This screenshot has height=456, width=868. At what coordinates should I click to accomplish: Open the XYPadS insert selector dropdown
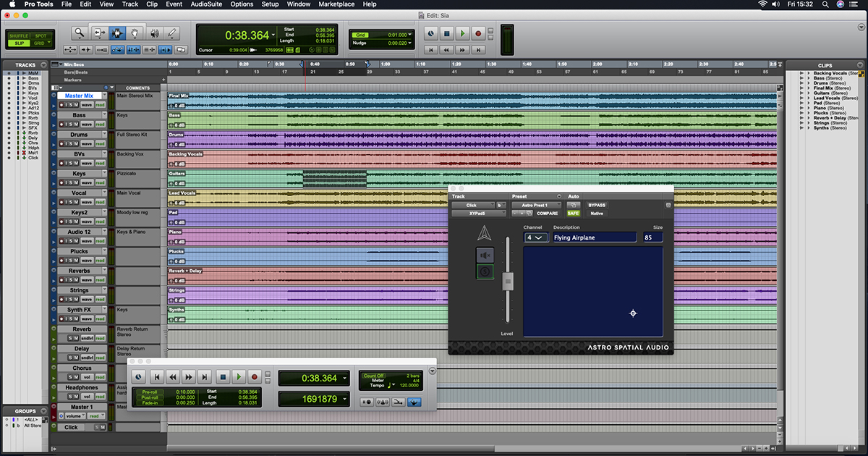click(478, 214)
